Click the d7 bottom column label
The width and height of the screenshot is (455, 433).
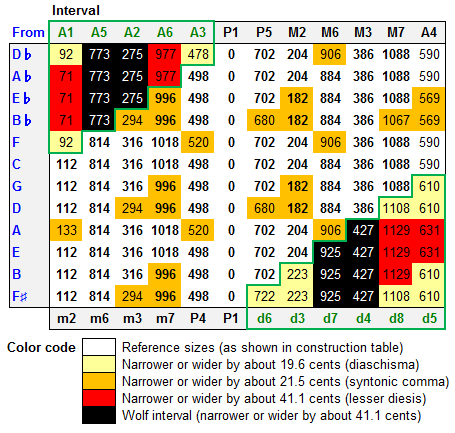point(330,318)
